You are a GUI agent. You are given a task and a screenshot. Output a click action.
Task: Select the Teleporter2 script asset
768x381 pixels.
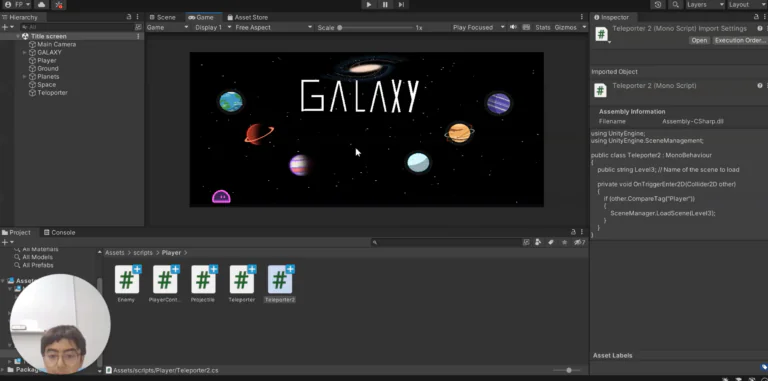coord(280,284)
